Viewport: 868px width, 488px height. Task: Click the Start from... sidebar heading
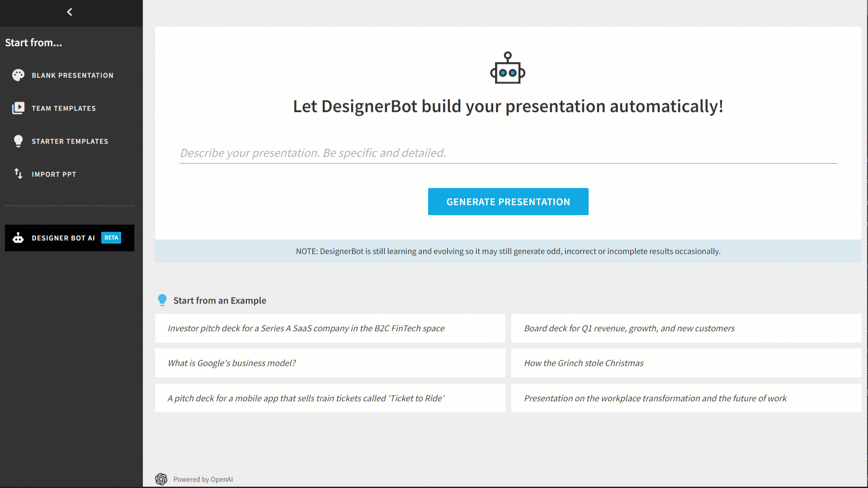[x=33, y=42]
